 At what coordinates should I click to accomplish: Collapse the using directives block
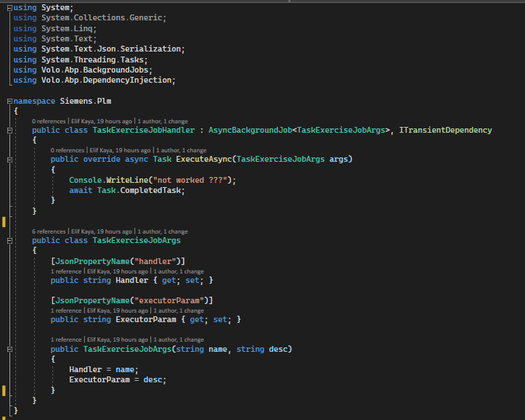coord(9,7)
